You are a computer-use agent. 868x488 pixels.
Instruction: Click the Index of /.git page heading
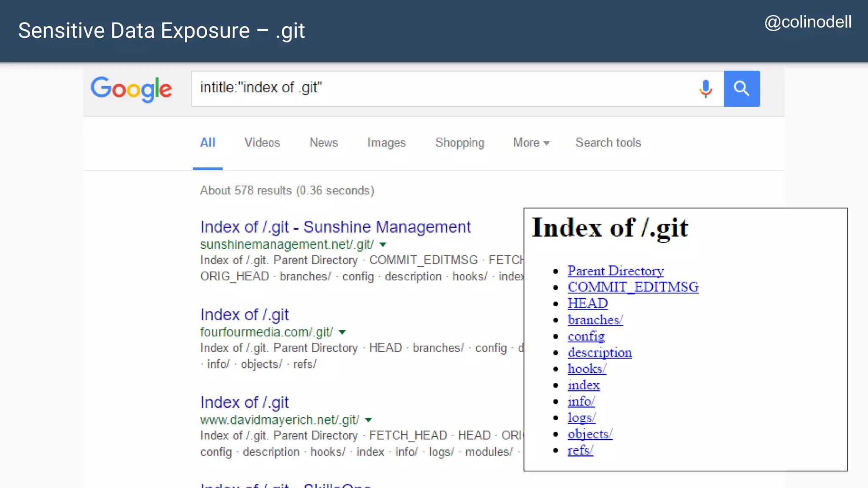(x=610, y=228)
